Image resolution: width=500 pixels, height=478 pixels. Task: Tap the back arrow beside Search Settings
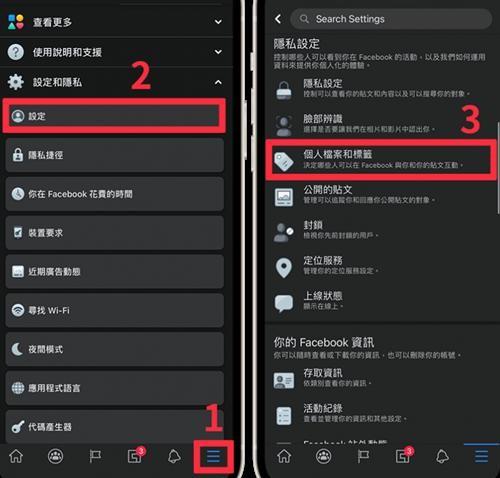tap(278, 19)
